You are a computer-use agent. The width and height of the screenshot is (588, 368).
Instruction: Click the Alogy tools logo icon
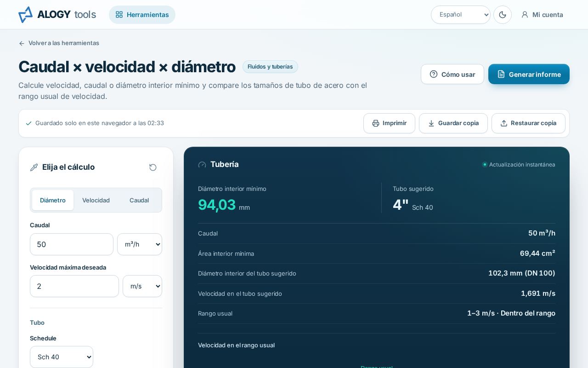tap(25, 15)
